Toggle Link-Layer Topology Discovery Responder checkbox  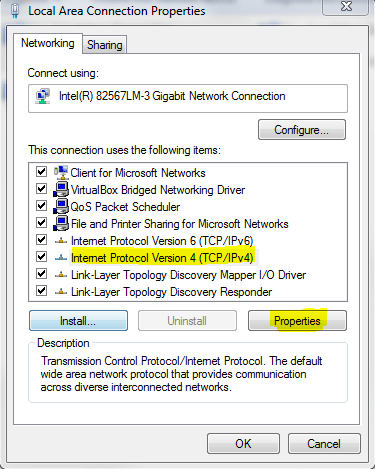pyautogui.click(x=41, y=291)
